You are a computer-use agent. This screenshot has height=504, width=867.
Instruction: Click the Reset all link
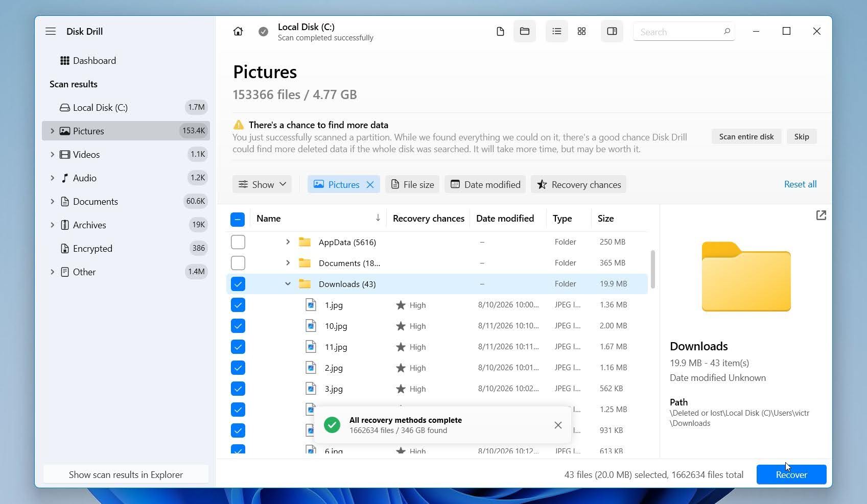(x=800, y=184)
